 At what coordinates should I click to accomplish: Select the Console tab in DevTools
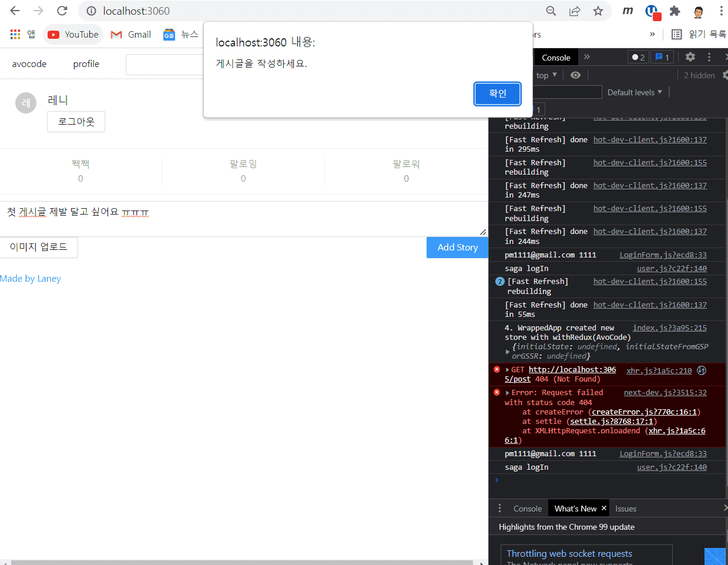pyautogui.click(x=556, y=57)
